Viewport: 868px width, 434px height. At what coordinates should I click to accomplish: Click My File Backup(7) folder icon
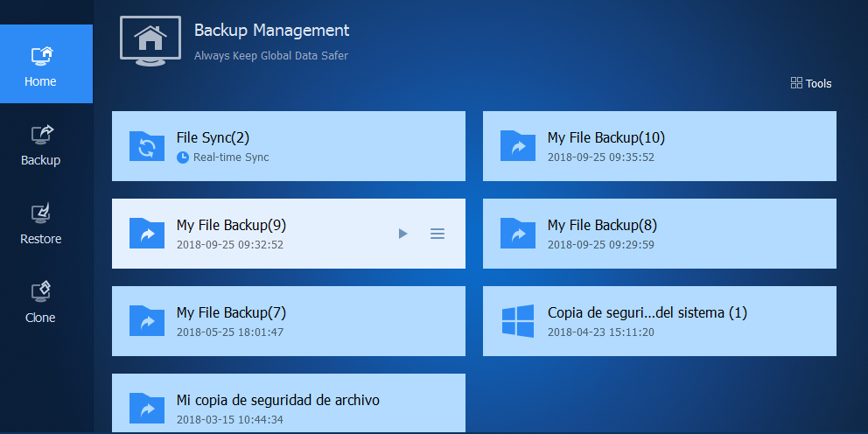point(147,321)
